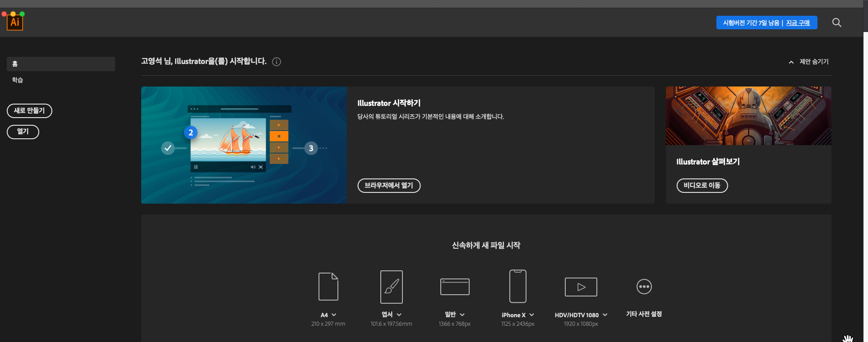The width and height of the screenshot is (868, 342).
Task: Click the tutorial description 당사의 튜토리얼 시리즈 text
Action: tap(430, 117)
